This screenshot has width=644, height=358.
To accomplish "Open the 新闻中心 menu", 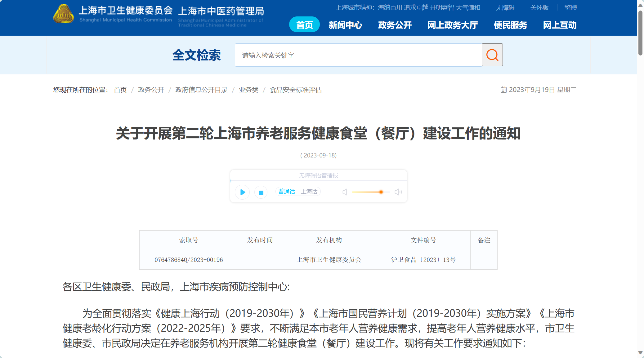I will [x=345, y=25].
